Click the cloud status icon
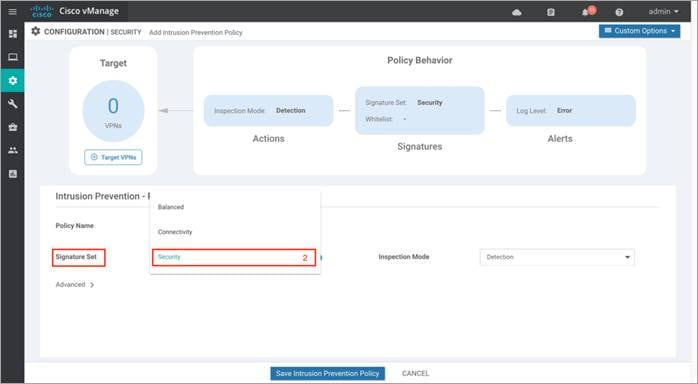Viewport: 698px width, 384px height. [x=516, y=12]
